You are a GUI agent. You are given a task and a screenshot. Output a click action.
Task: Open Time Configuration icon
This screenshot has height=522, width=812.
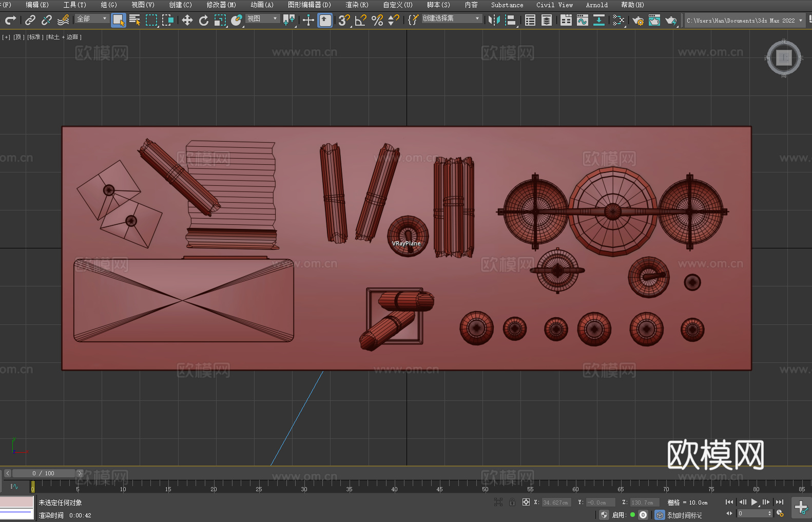point(780,513)
